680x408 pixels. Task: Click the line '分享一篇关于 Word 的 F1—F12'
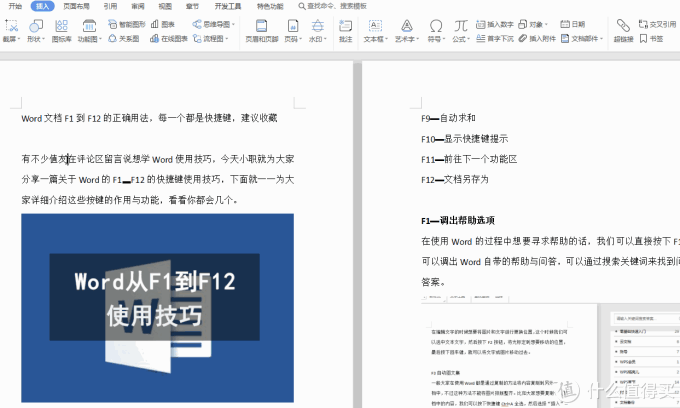tap(158, 180)
